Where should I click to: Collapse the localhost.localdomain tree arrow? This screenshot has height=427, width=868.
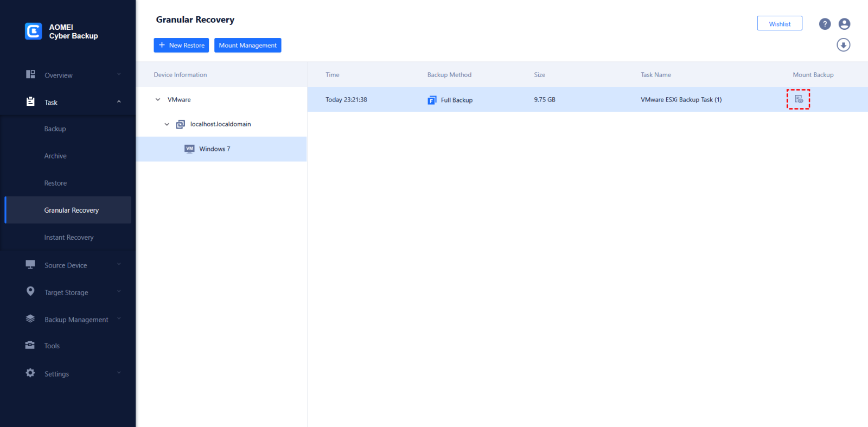point(167,124)
